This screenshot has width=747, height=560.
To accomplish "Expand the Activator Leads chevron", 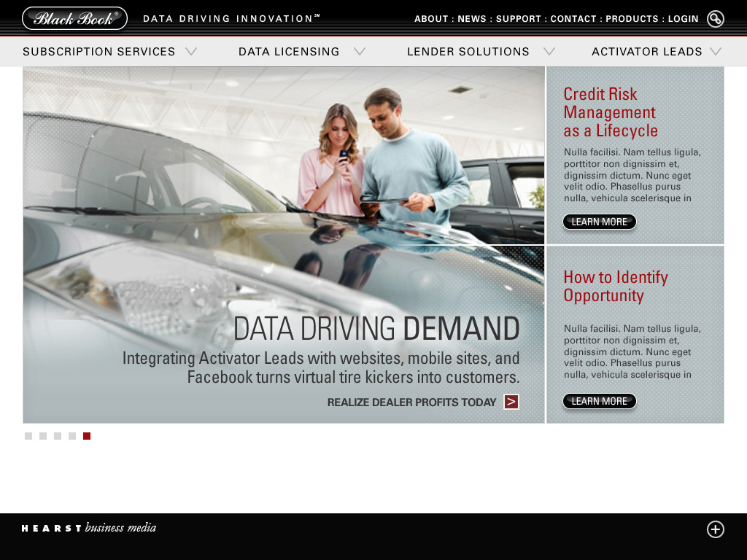I will pos(715,52).
